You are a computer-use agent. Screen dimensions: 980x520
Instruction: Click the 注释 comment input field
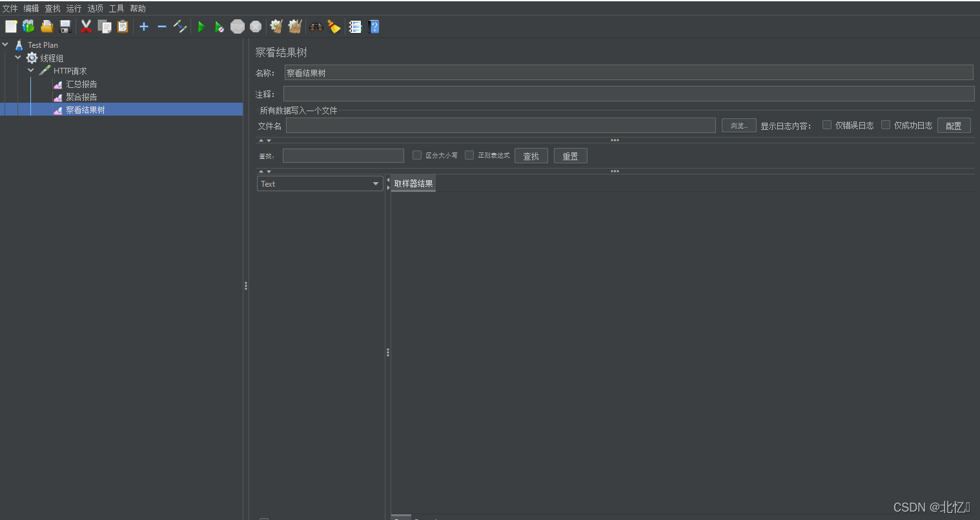(629, 94)
